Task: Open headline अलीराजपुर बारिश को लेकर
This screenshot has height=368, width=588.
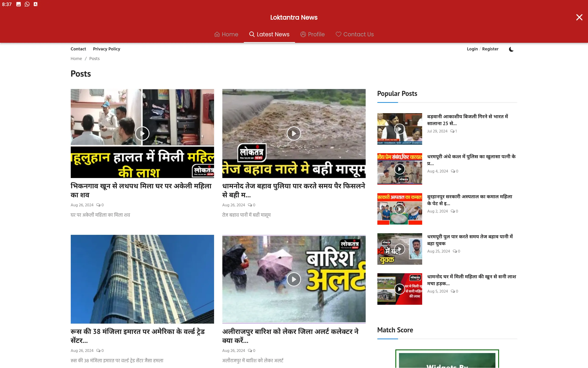Action: 290,336
